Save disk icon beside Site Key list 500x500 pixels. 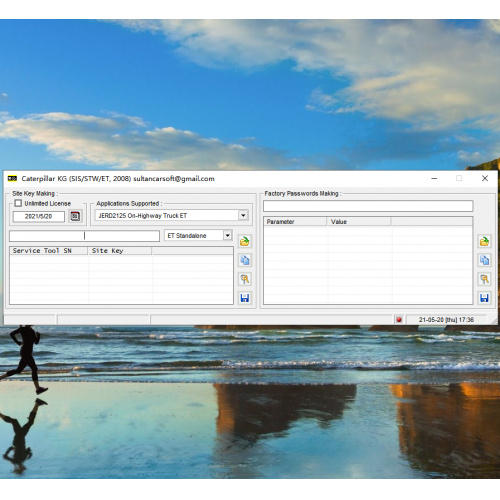[x=245, y=298]
